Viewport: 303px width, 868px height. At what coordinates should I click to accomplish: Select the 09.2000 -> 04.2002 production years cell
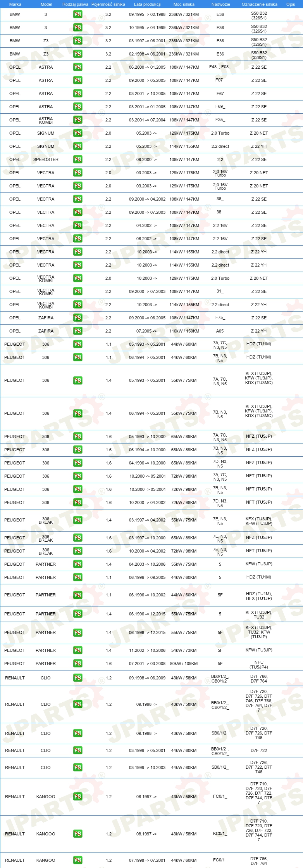pos(147,199)
